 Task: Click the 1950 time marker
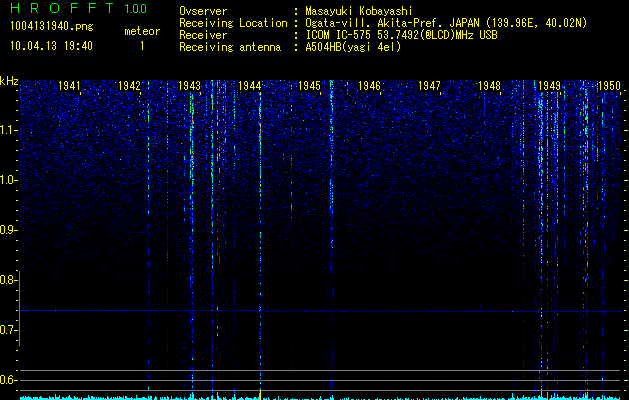click(x=609, y=85)
